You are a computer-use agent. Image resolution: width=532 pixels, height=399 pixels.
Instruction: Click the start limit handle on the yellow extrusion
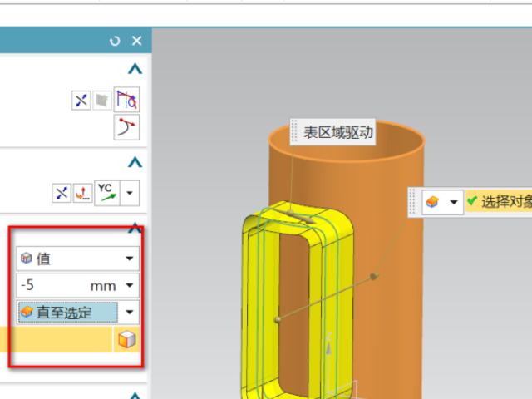click(x=278, y=319)
